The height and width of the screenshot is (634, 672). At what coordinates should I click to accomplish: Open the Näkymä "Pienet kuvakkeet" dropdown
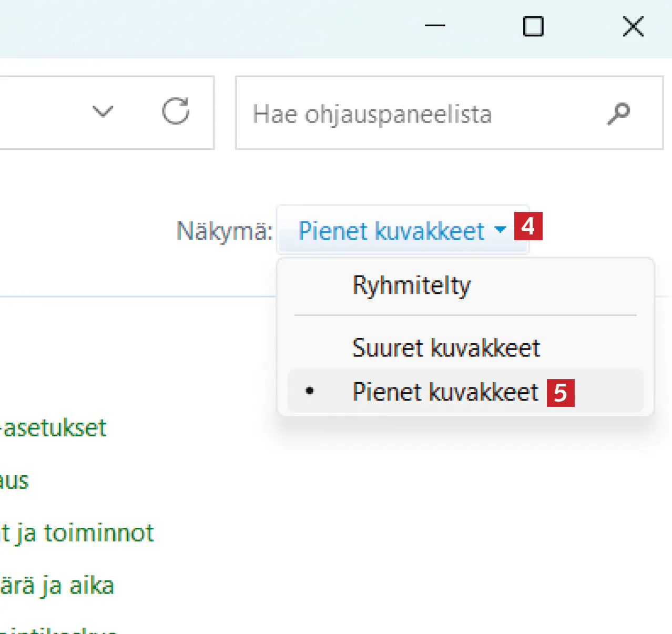[x=391, y=231]
